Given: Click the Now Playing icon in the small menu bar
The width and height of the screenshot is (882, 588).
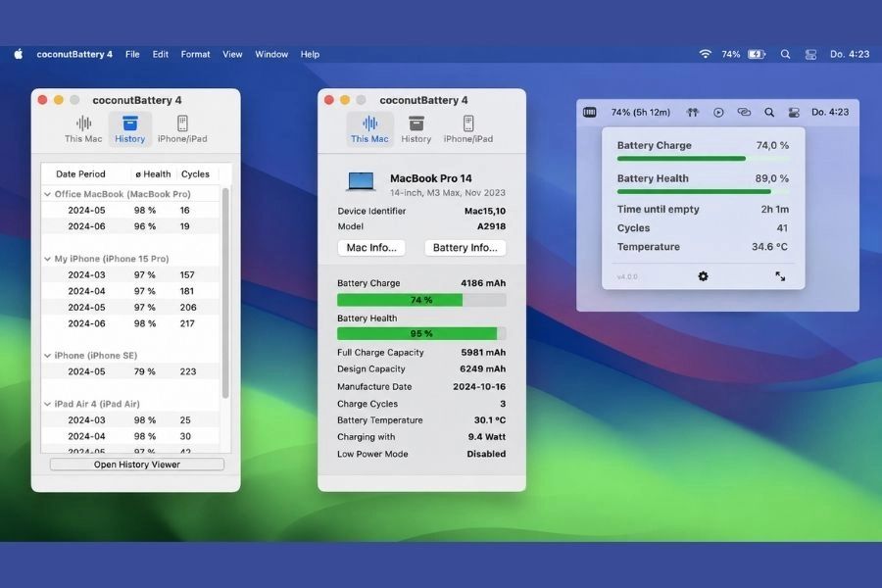Looking at the screenshot, I should point(718,113).
